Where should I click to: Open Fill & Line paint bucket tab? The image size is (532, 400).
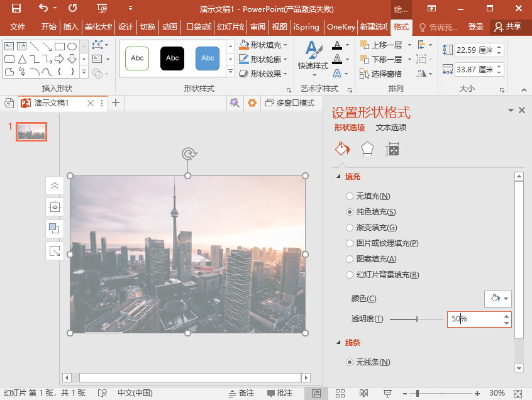click(x=341, y=149)
